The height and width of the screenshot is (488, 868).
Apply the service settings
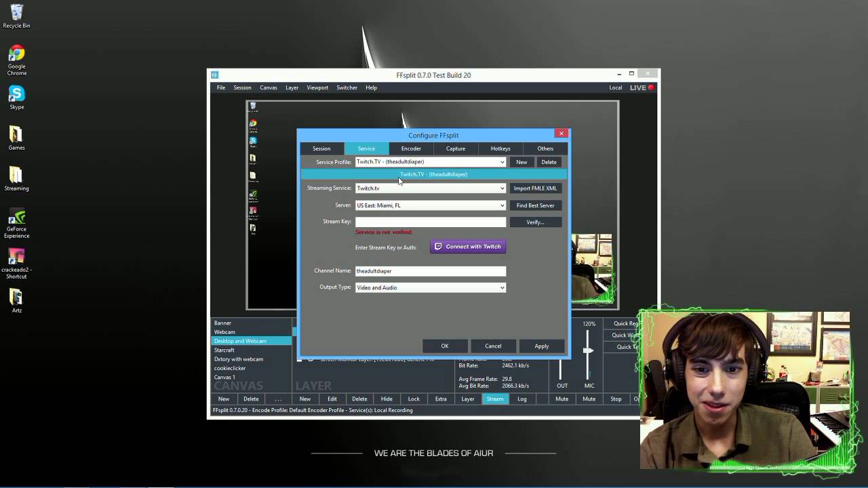pos(541,346)
